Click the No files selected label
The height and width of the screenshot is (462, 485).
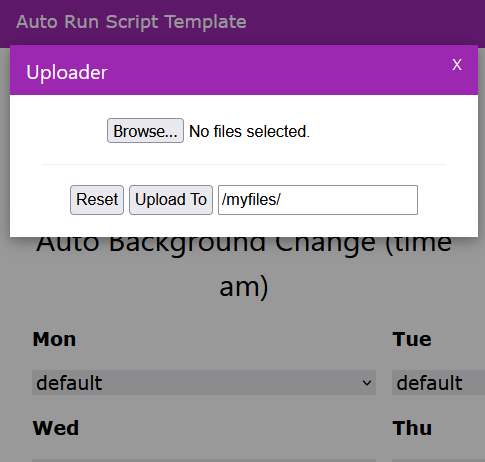[x=249, y=131]
